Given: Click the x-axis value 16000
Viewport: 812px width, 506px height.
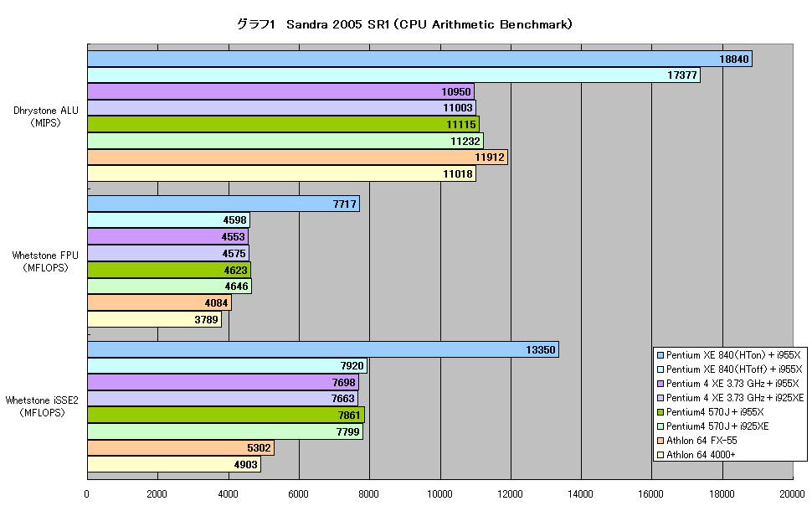Looking at the screenshot, I should pyautogui.click(x=651, y=494).
